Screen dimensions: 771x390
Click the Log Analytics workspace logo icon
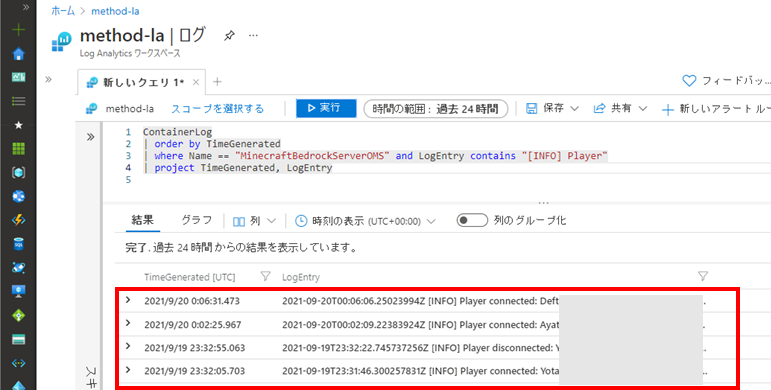(61, 41)
